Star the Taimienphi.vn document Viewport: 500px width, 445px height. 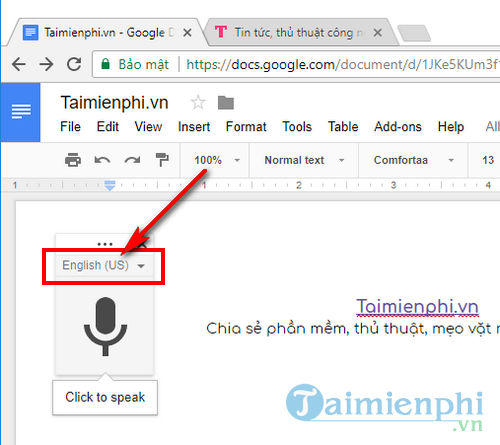pos(198,102)
